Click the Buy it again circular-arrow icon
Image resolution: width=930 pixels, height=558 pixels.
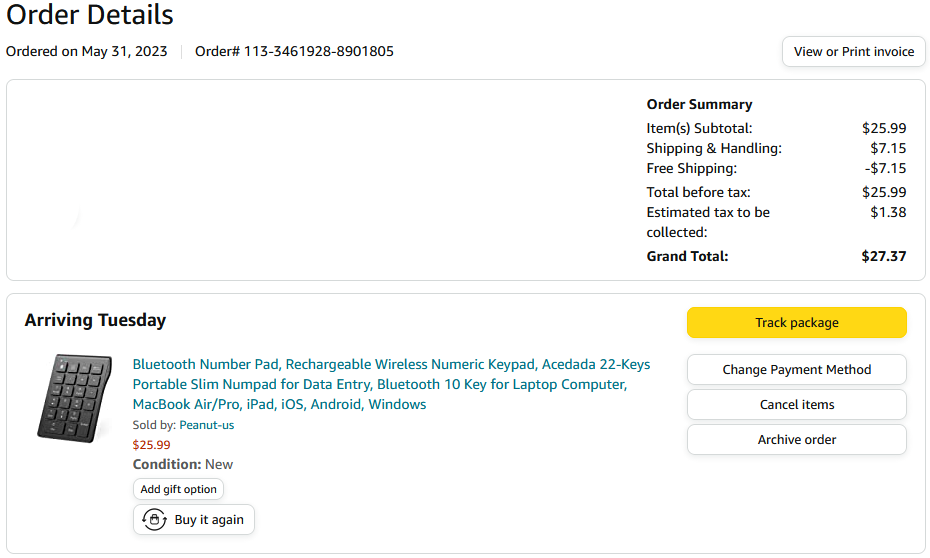[x=154, y=520]
